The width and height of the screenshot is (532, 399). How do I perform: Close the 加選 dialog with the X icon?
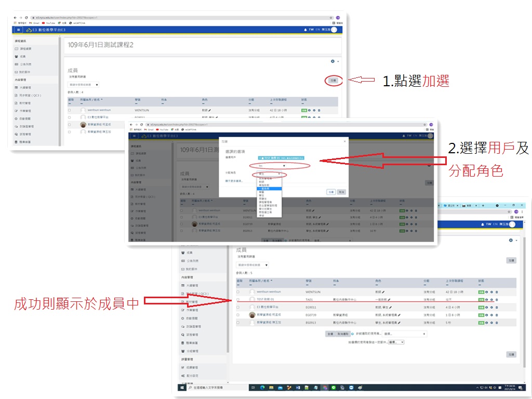click(x=344, y=141)
